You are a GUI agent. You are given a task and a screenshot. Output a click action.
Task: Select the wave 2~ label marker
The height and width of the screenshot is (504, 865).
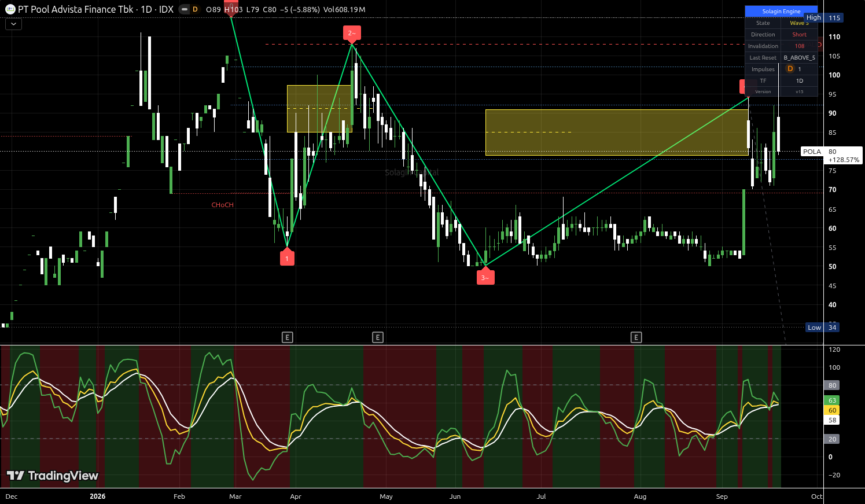pyautogui.click(x=352, y=34)
